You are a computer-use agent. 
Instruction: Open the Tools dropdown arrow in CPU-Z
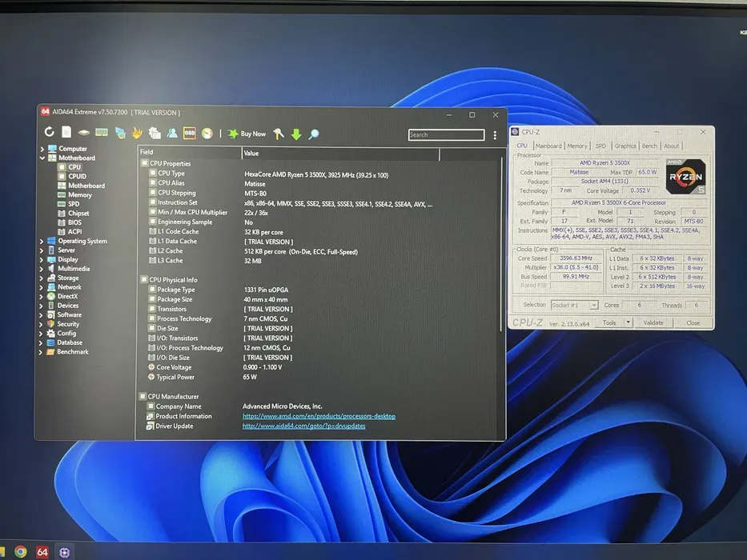point(629,323)
